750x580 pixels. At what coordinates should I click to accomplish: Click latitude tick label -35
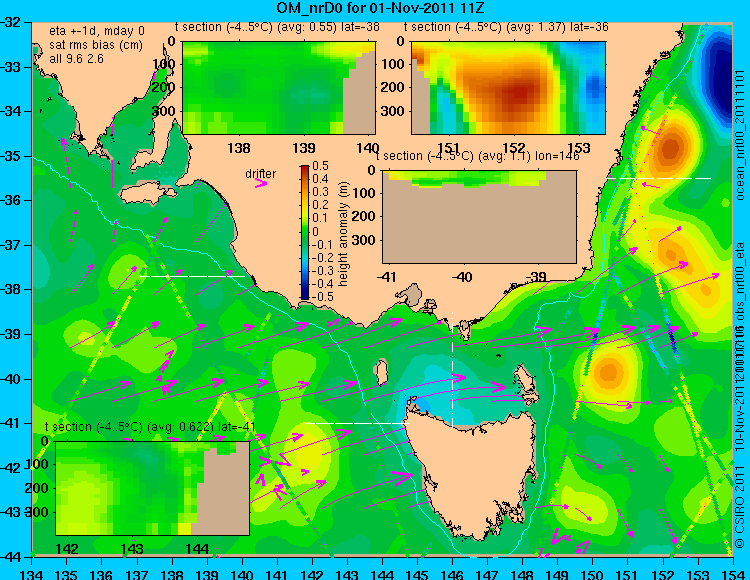tap(13, 156)
